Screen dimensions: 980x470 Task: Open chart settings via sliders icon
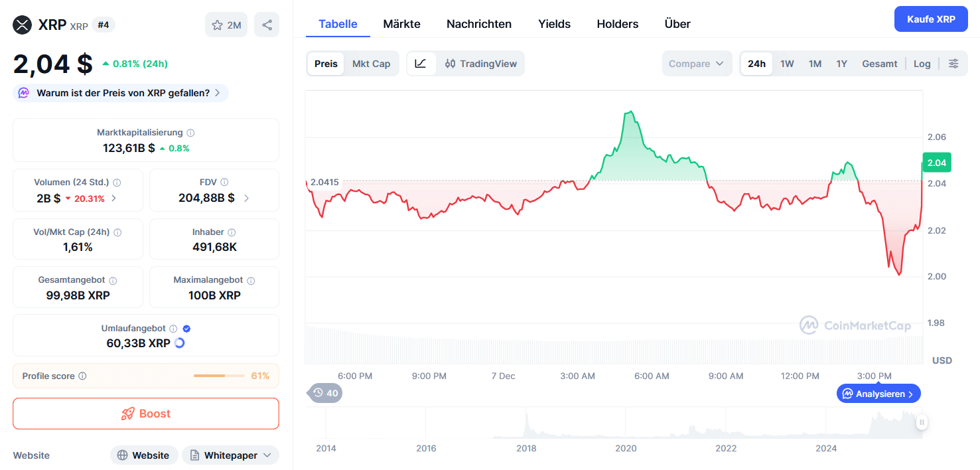tap(953, 63)
